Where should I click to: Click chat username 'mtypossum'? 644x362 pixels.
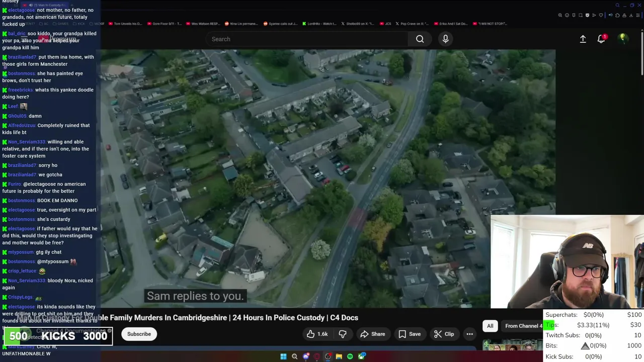21,252
